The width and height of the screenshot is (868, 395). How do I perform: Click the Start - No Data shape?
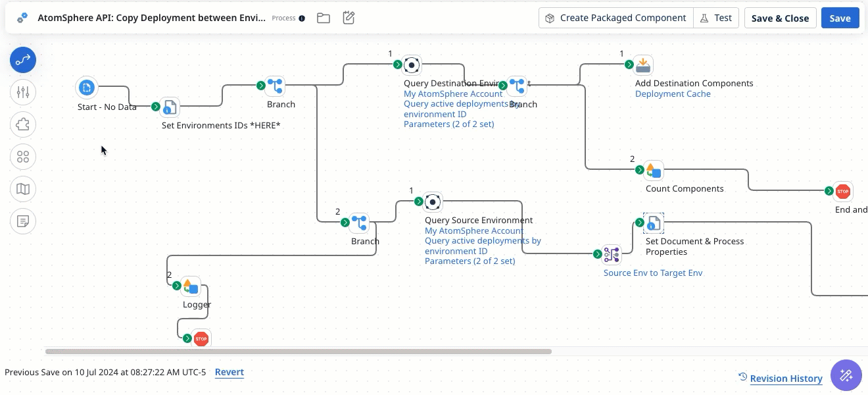(x=87, y=88)
